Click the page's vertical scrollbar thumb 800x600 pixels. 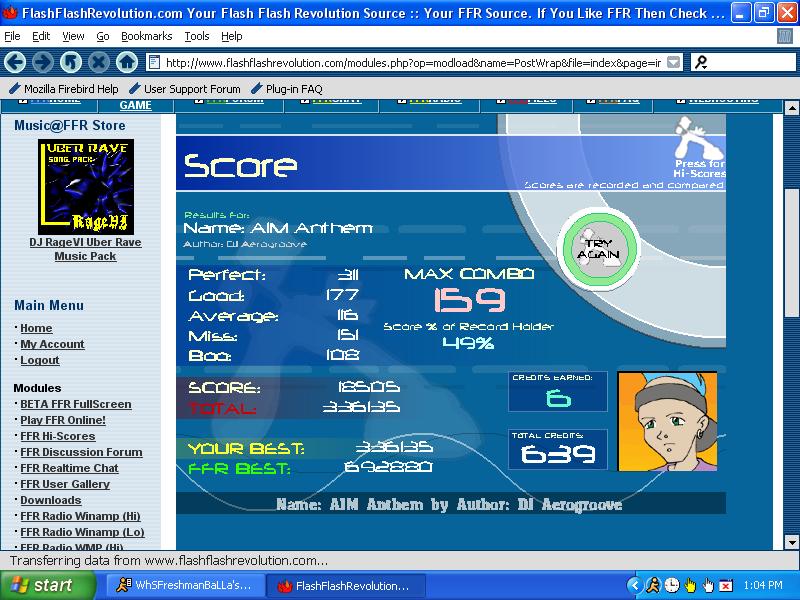coord(791,253)
